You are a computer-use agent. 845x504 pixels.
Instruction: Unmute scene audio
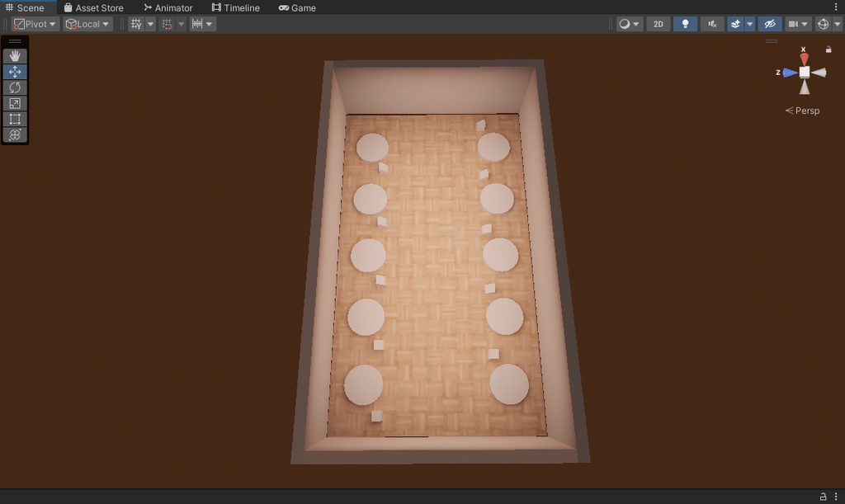point(711,24)
